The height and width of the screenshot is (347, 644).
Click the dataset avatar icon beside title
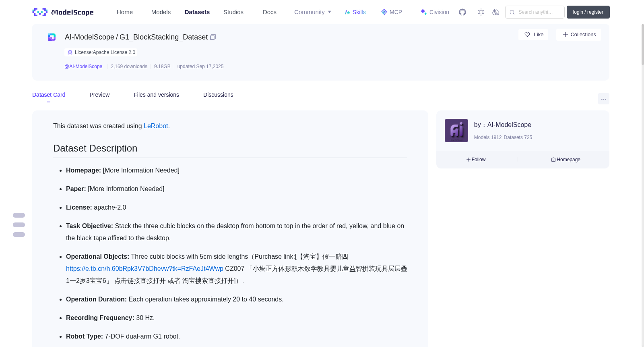click(52, 37)
